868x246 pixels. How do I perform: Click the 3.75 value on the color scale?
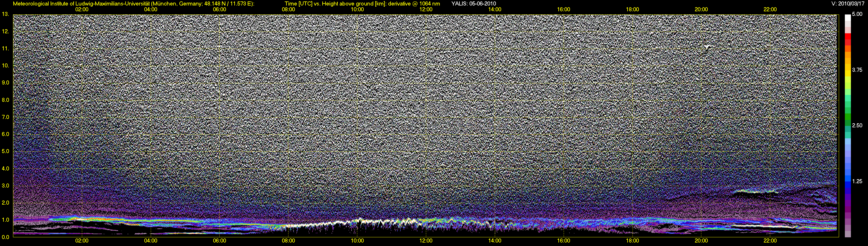pos(857,70)
